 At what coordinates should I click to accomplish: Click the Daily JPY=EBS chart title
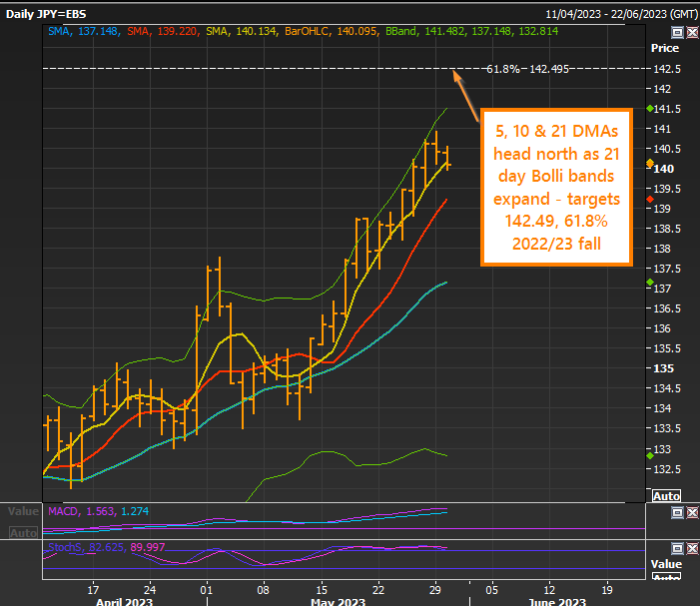46,14
